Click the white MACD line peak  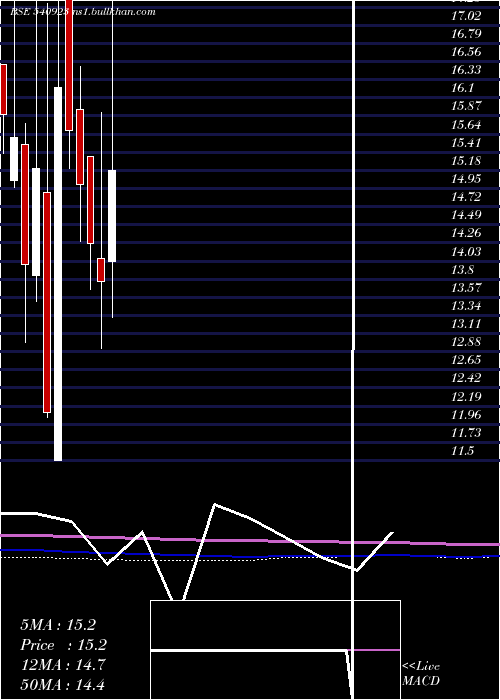coord(215,504)
